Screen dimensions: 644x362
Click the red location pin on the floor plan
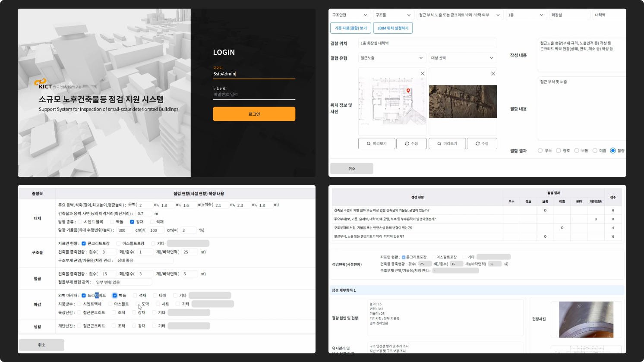(x=408, y=91)
